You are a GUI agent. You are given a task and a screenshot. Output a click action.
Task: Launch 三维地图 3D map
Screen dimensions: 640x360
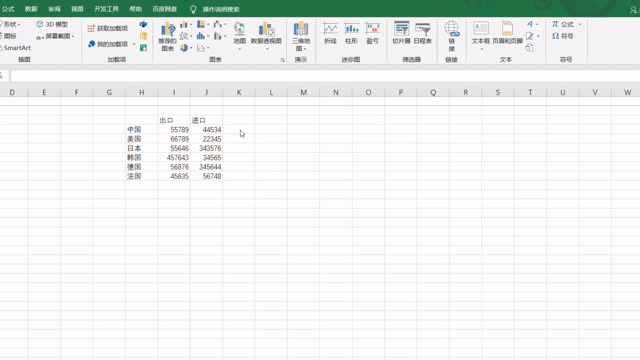[301, 36]
